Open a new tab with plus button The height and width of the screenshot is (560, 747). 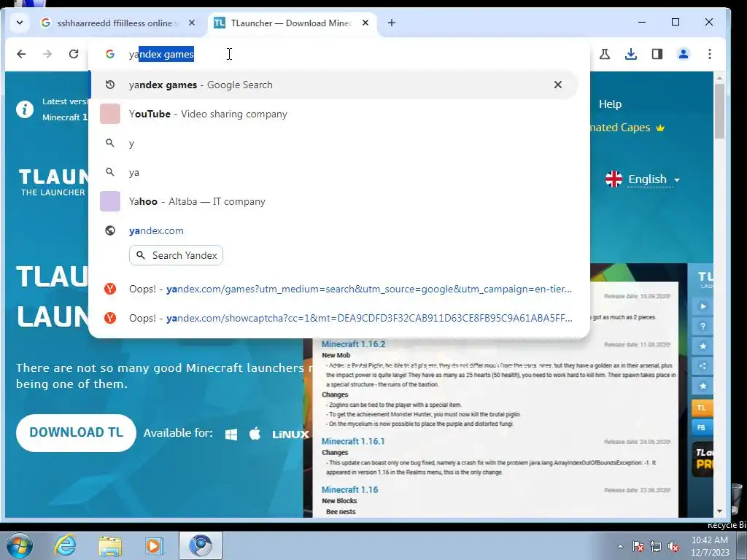392,23
